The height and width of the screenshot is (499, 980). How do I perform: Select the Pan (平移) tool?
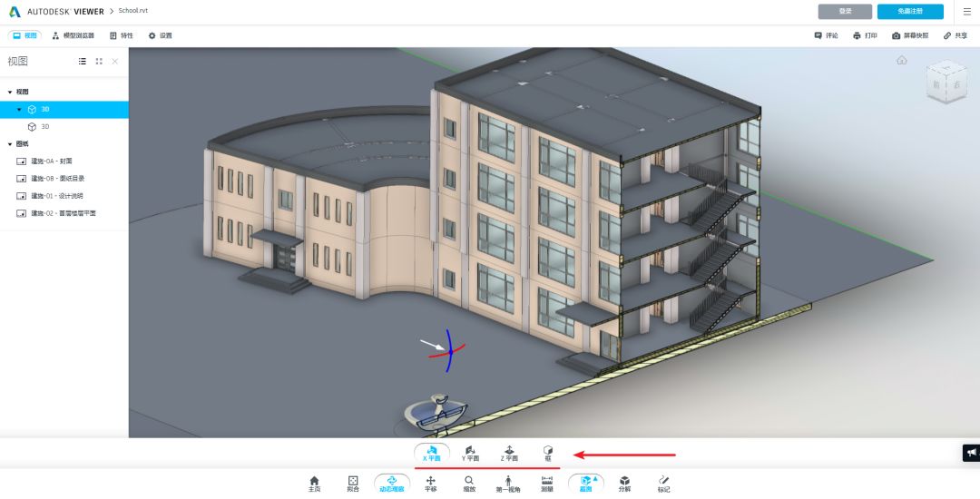[431, 484]
